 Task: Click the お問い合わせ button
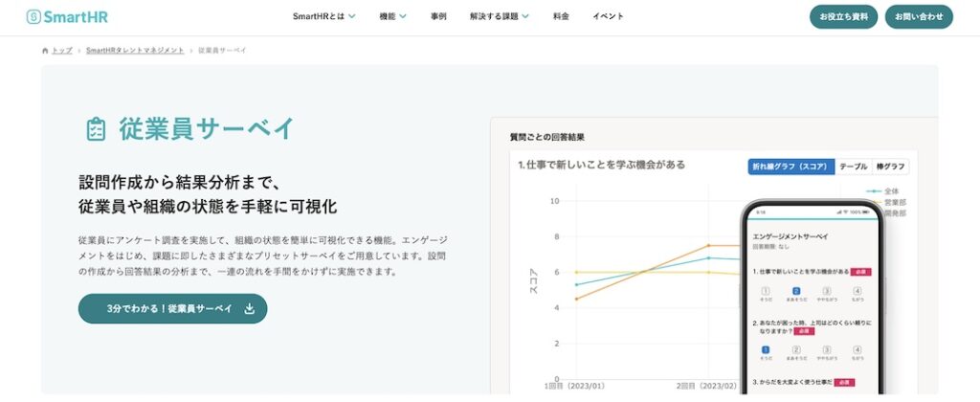[x=919, y=17]
